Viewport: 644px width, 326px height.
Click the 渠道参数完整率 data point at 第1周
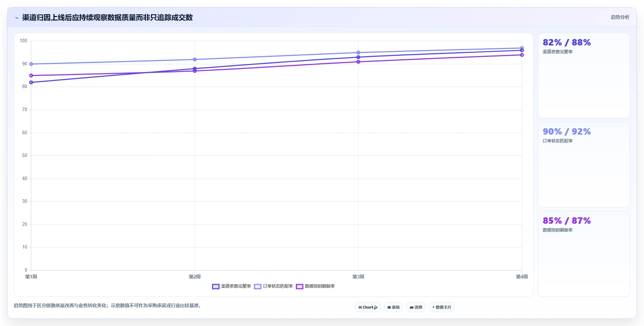[x=31, y=82]
